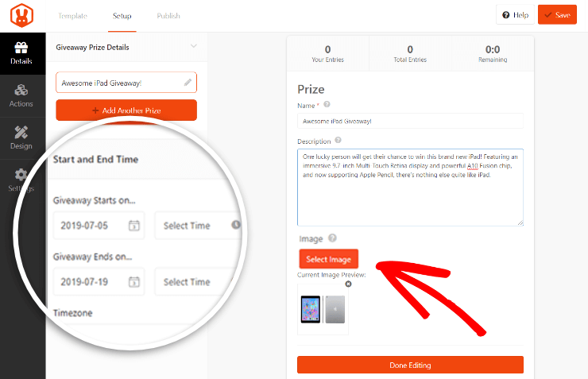Switch to the Template tab
The width and height of the screenshot is (588, 379).
(x=73, y=16)
